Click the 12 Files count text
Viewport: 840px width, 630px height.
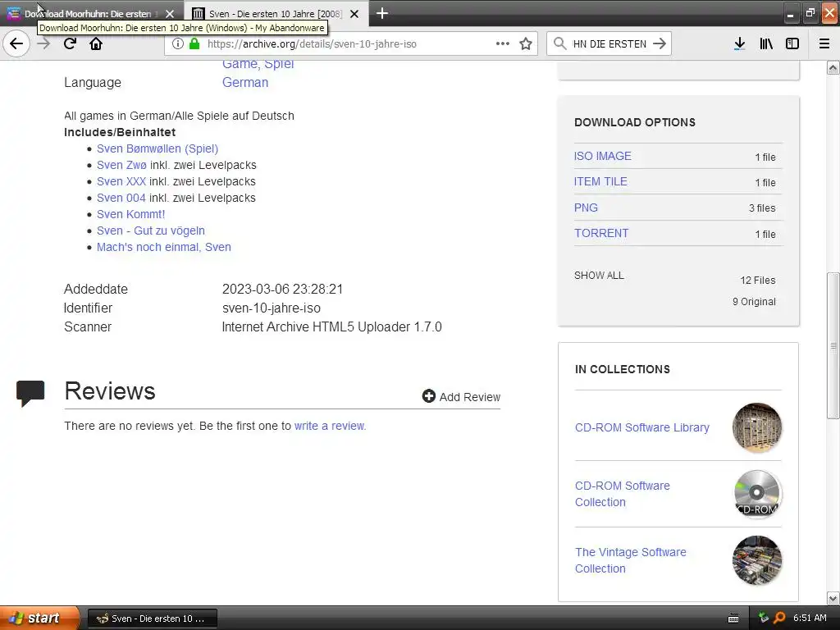coord(757,281)
